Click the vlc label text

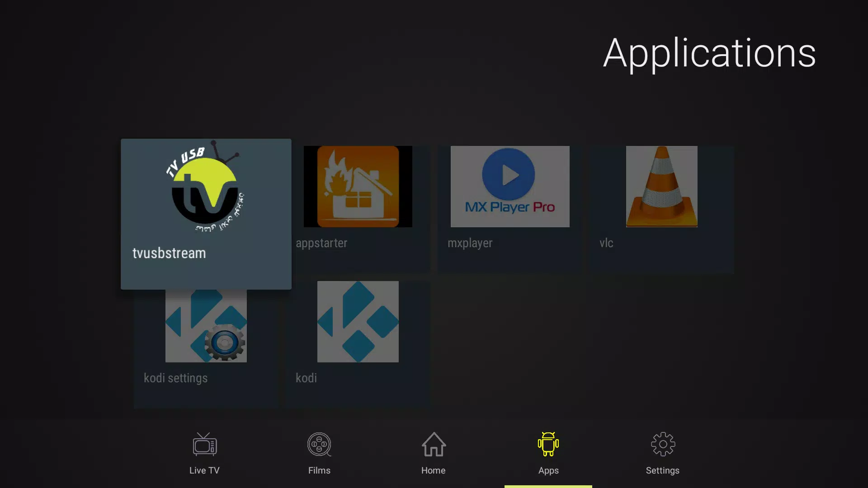(606, 243)
